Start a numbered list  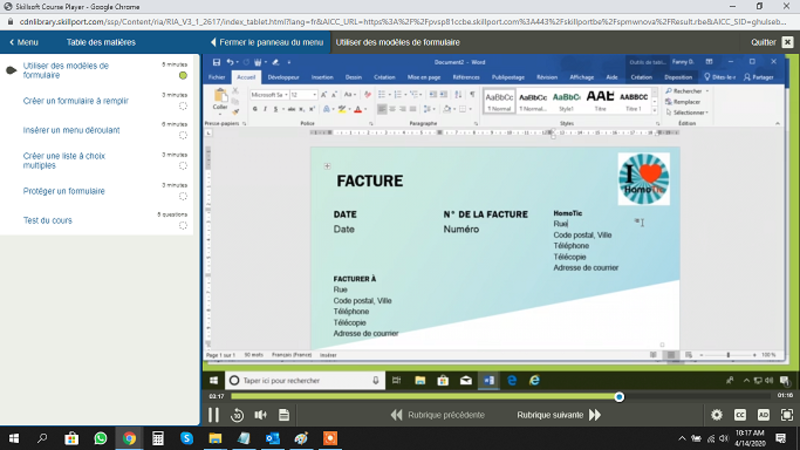click(x=397, y=95)
